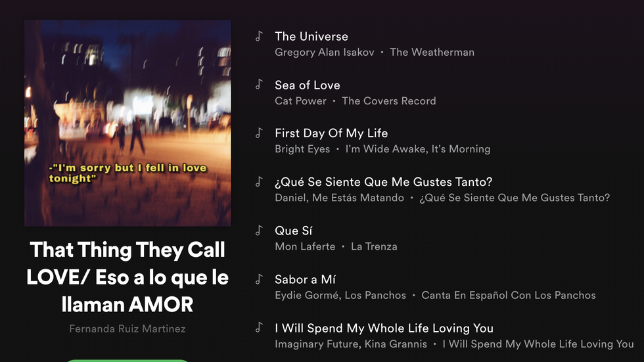644x362 pixels.
Task: Open artist Gregory Alan Isakov
Action: pyautogui.click(x=325, y=53)
